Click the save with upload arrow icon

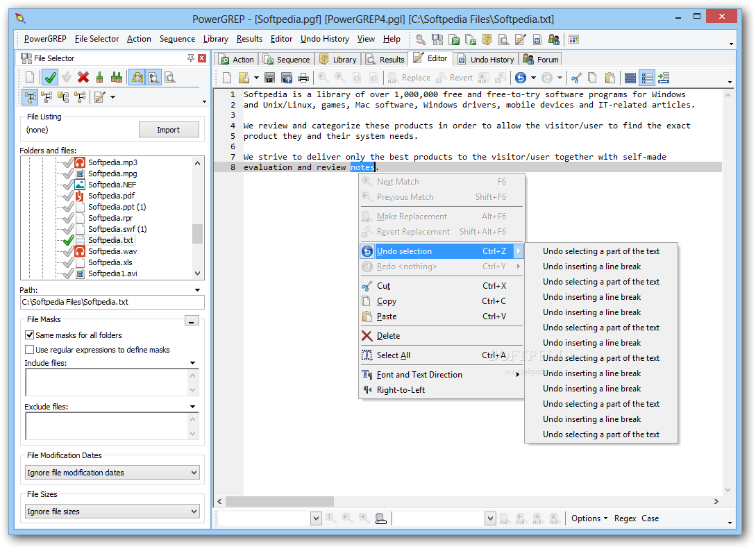coord(287,78)
